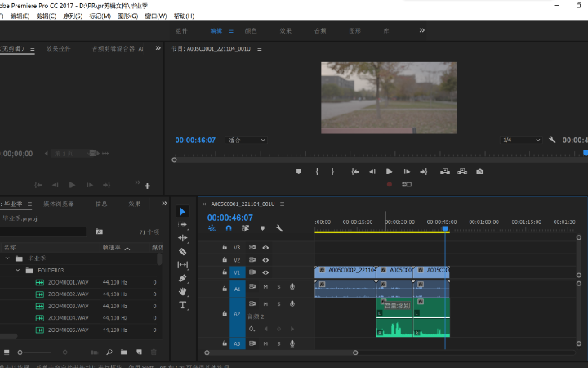Enable the timeline Snap magnet icon

pyautogui.click(x=229, y=229)
